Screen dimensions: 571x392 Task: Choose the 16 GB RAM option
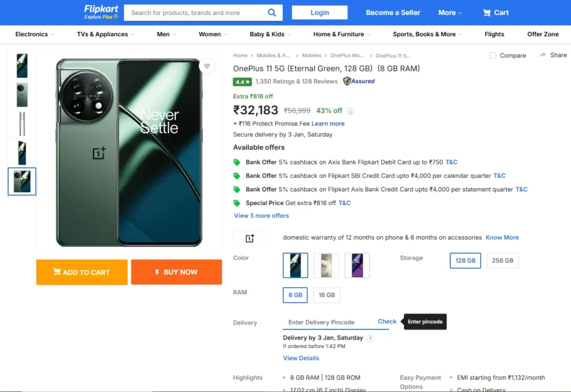point(327,295)
